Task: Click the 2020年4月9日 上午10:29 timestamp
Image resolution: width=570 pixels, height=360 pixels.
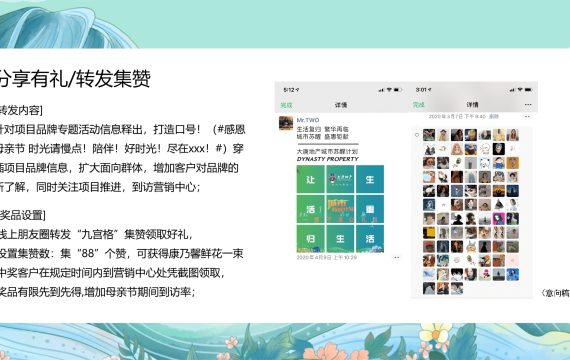Action: (x=326, y=257)
